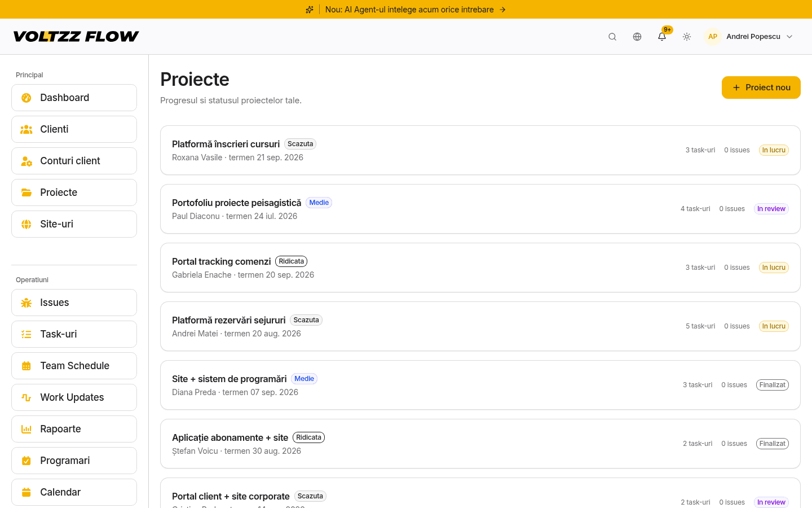Image resolution: width=812 pixels, height=508 pixels.
Task: Select 'Site + sistem de programări' project title
Action: pyautogui.click(x=230, y=379)
